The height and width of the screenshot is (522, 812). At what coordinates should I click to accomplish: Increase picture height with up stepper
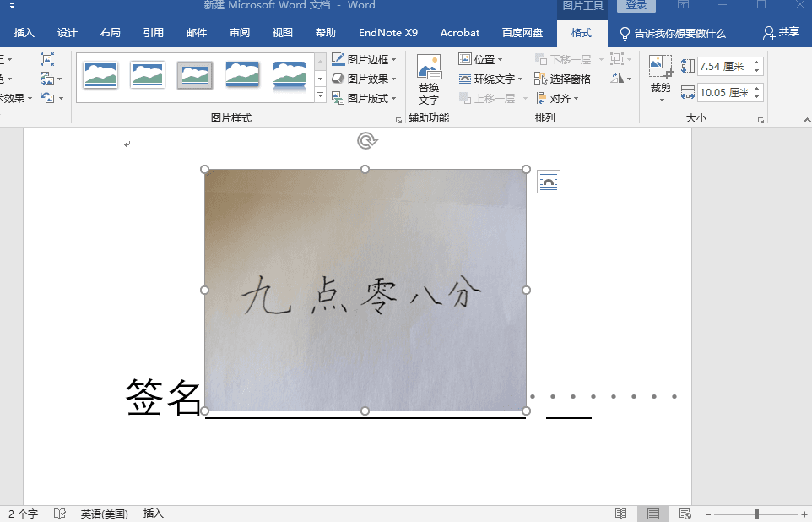[757, 63]
